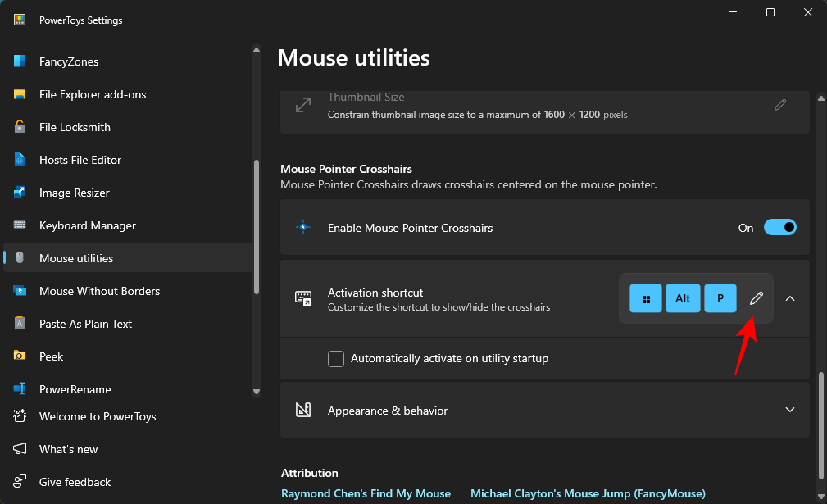827x504 pixels.
Task: Click the Hosts File Editor icon
Action: 20,159
